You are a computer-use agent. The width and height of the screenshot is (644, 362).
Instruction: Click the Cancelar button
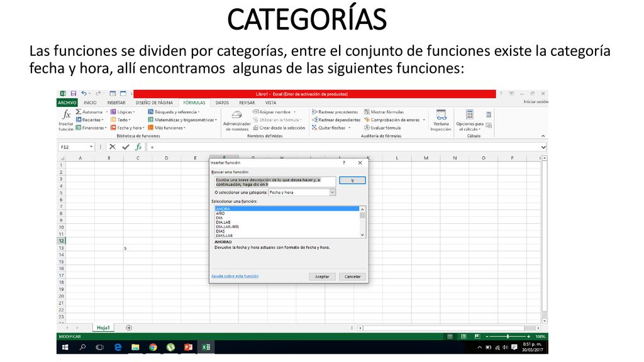click(x=352, y=277)
